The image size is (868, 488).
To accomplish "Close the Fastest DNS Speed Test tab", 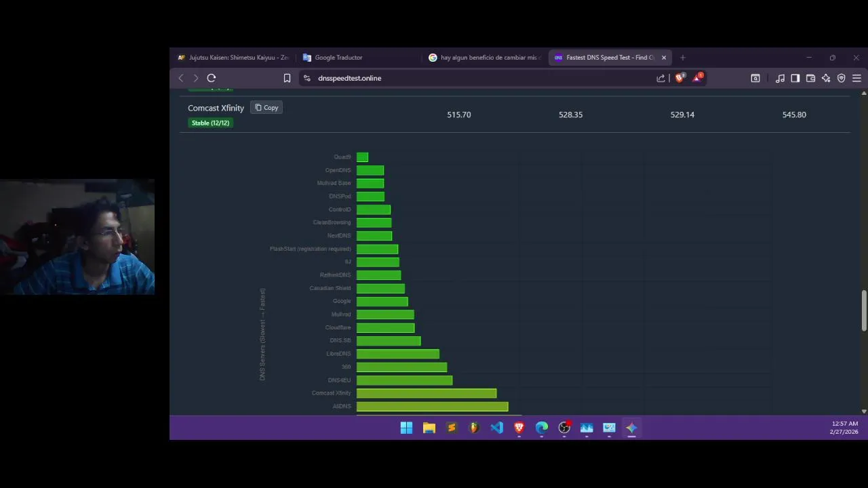I will click(x=664, y=58).
